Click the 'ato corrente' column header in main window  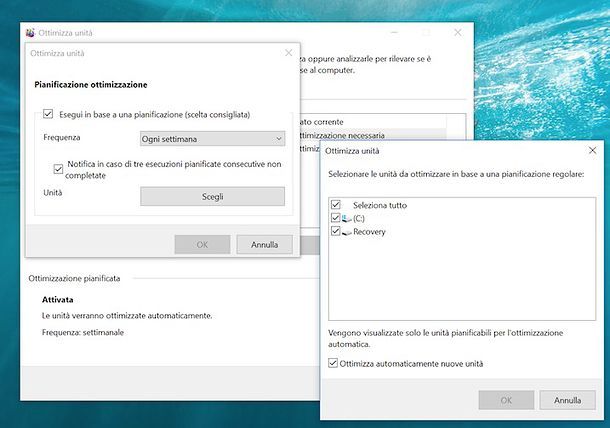321,122
